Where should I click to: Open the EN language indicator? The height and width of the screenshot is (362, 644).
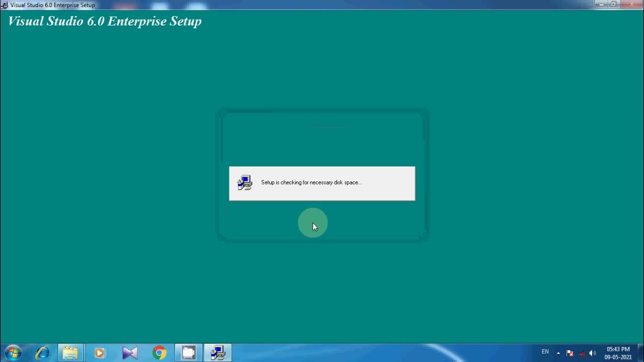coord(545,352)
